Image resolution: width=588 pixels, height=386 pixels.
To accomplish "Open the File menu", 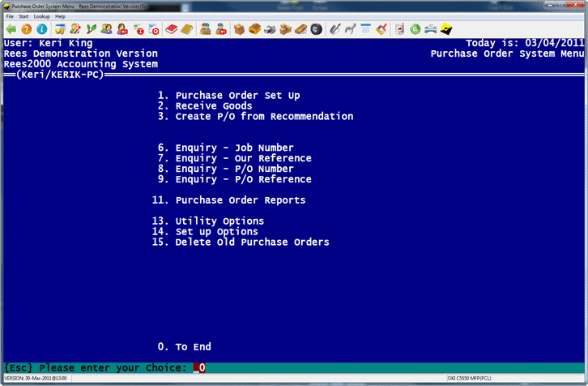I will [x=10, y=16].
